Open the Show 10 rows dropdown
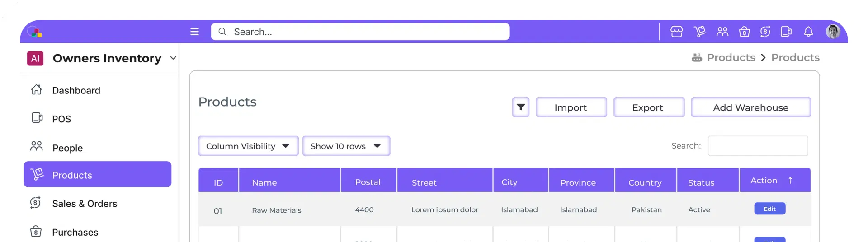Screen dimensions: 868x242 click(346, 146)
